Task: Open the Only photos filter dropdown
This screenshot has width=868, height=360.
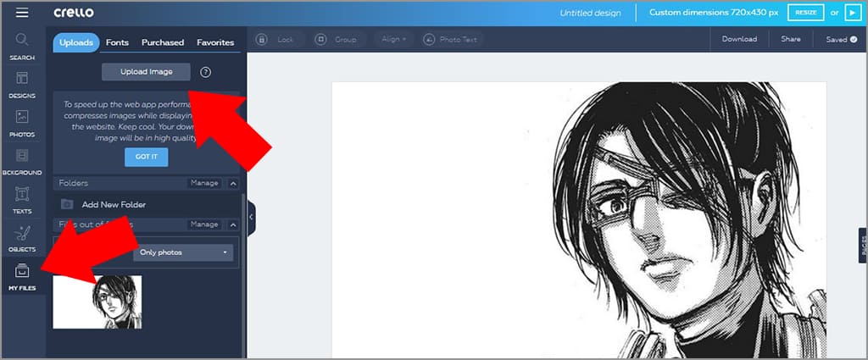Action: click(183, 252)
